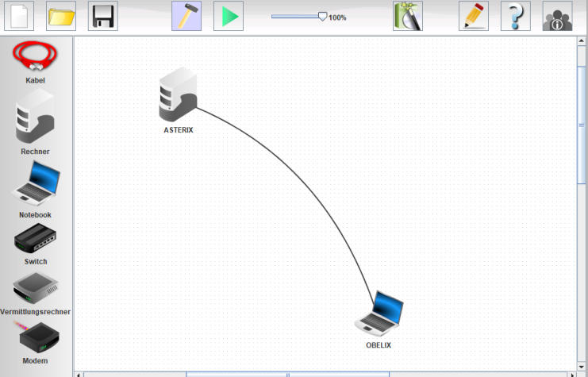Activate documentation mode with pencil icon
This screenshot has height=377, width=588.
[474, 16]
